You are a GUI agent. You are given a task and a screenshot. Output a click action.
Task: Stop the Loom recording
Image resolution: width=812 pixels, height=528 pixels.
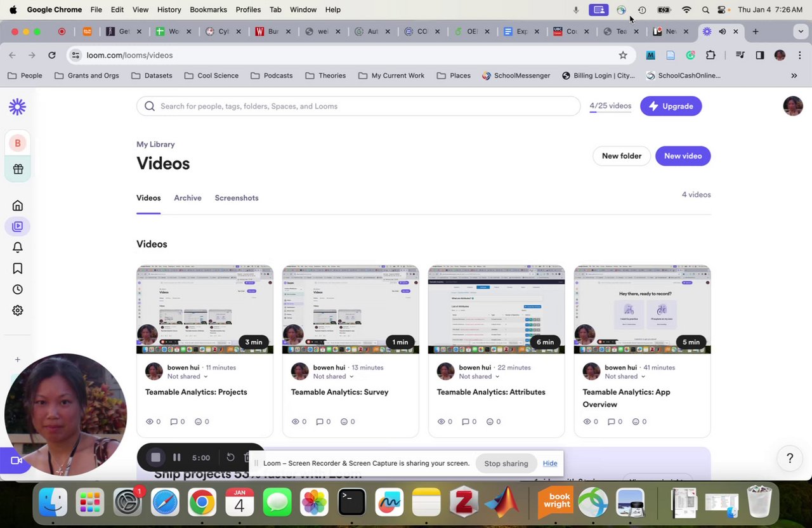[x=155, y=458]
